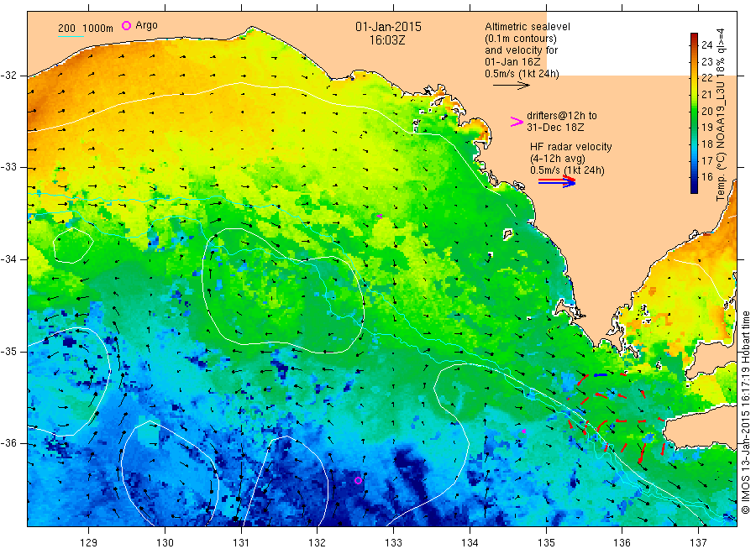The height and width of the screenshot is (554, 756).
Task: Click the 16:03Z time label
Action: [387, 40]
